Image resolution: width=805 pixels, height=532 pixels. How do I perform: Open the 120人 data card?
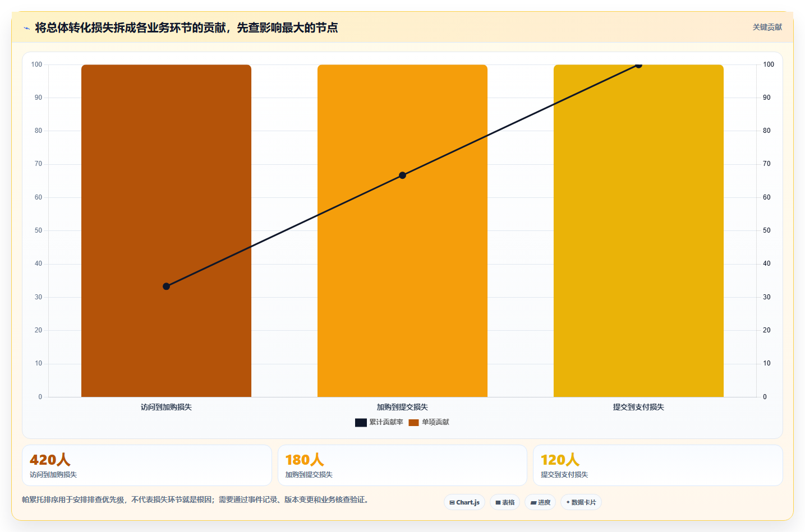[x=657, y=465]
